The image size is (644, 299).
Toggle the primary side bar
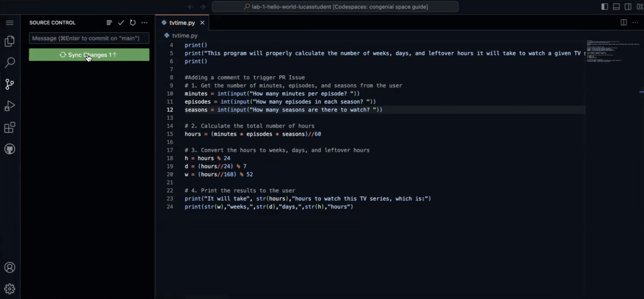point(605,7)
